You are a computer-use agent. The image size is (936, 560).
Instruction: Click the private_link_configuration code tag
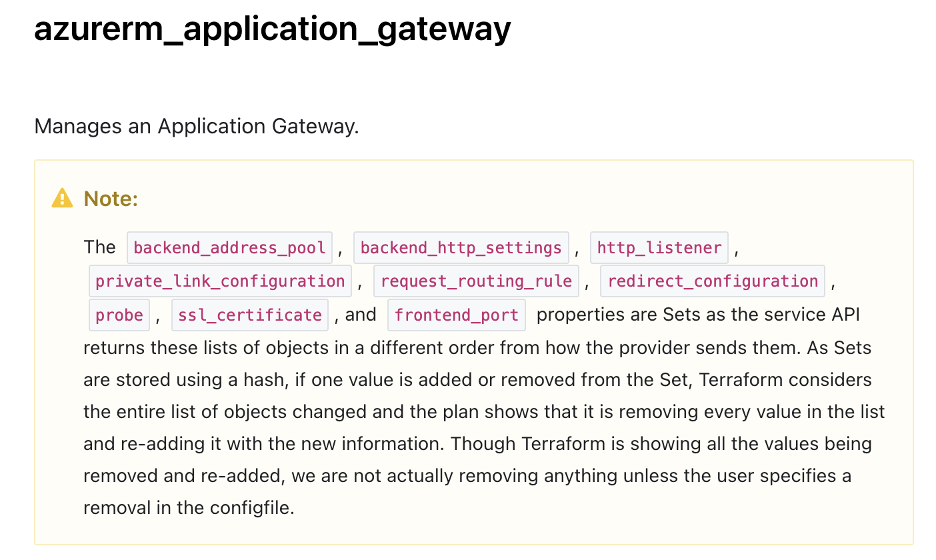(220, 281)
